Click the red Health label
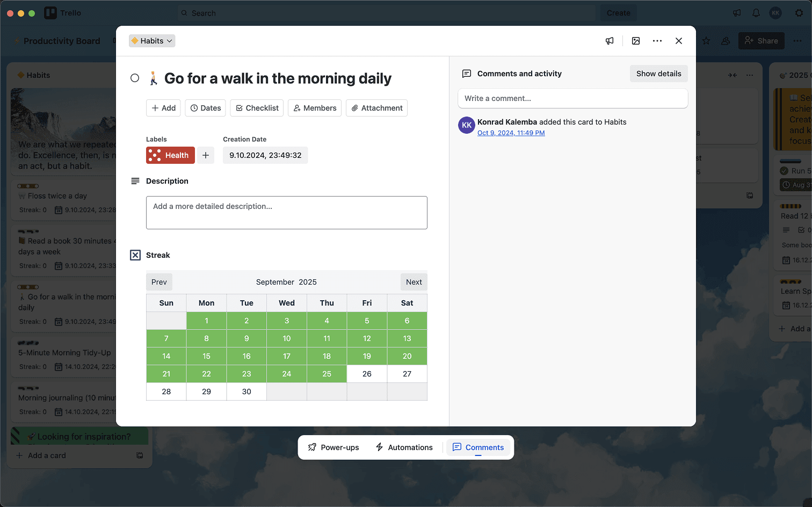812x507 pixels. point(170,155)
